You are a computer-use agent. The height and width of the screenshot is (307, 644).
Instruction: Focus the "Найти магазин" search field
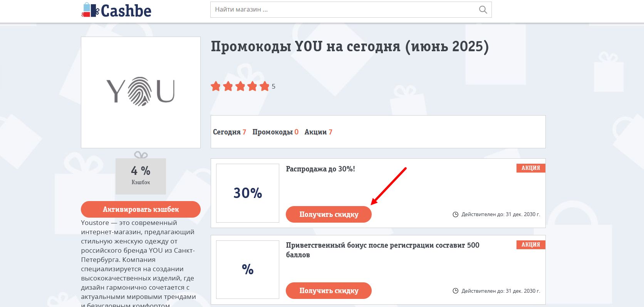[x=351, y=10]
